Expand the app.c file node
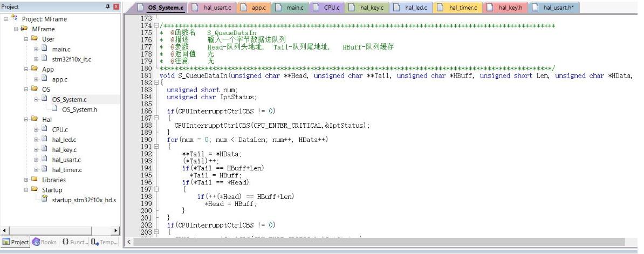 [x=36, y=79]
